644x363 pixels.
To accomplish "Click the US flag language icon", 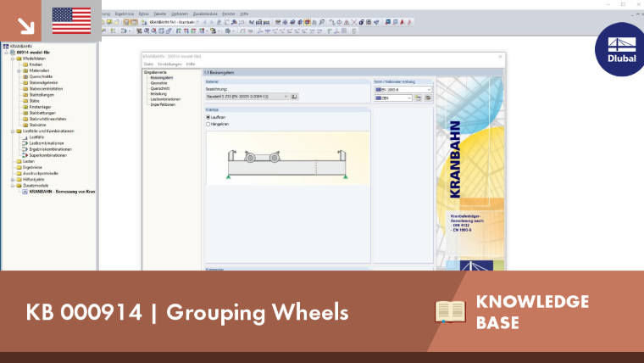I will 71,20.
